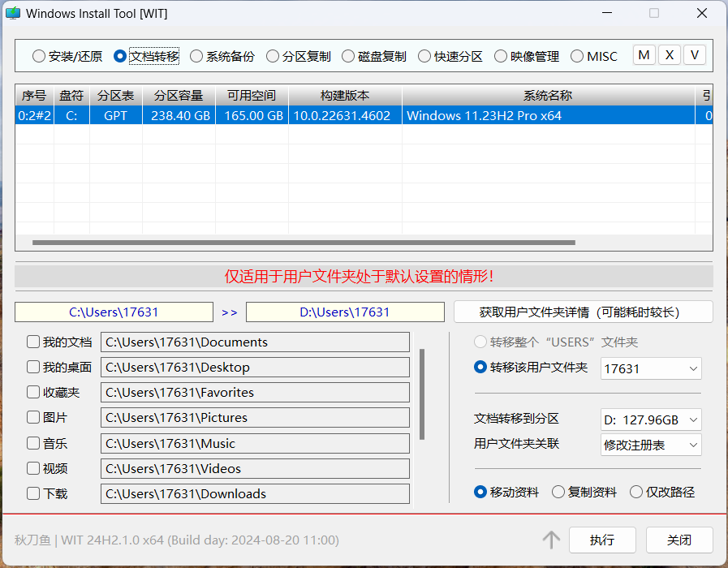Click the 关闭 button
The width and height of the screenshot is (728, 568).
tap(679, 540)
